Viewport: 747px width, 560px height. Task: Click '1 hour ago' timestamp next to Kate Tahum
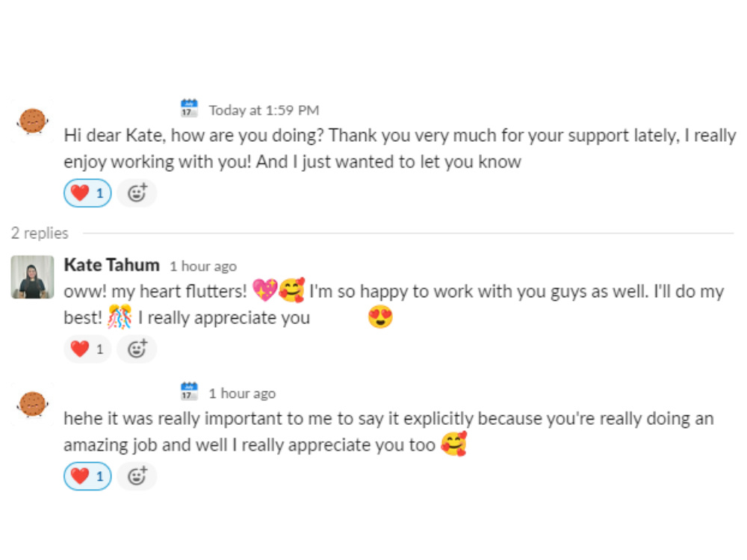pyautogui.click(x=203, y=267)
